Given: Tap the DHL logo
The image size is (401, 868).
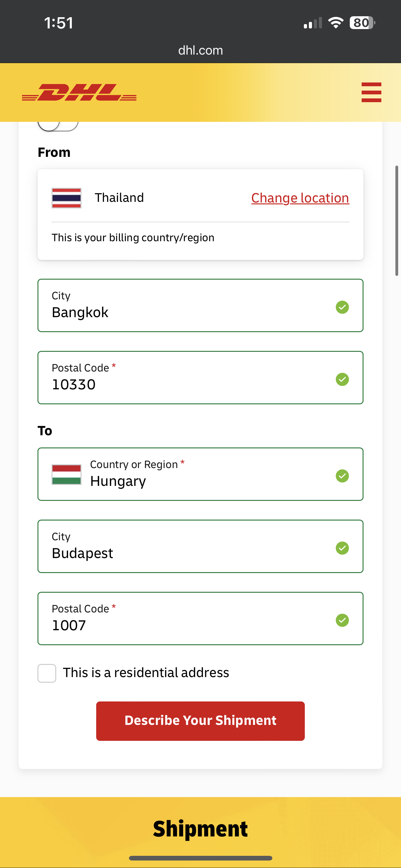Looking at the screenshot, I should [x=79, y=92].
